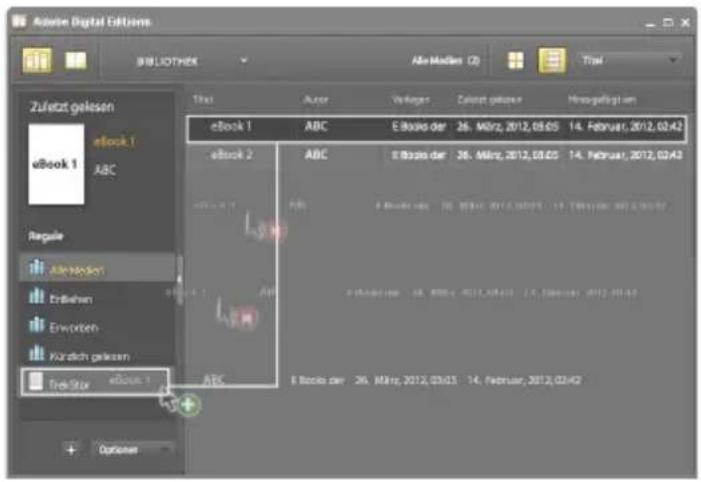Click added date in eBook 2 row
Screen dimensions: 701x482
pyautogui.click(x=625, y=155)
